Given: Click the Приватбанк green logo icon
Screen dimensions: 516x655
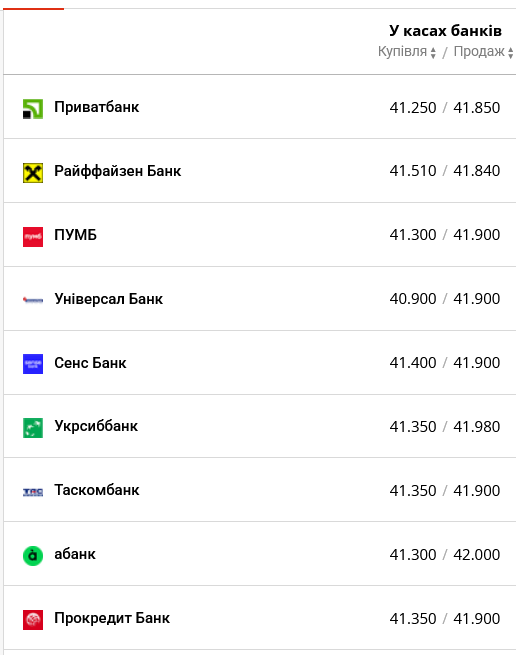Looking at the screenshot, I should pyautogui.click(x=33, y=109).
